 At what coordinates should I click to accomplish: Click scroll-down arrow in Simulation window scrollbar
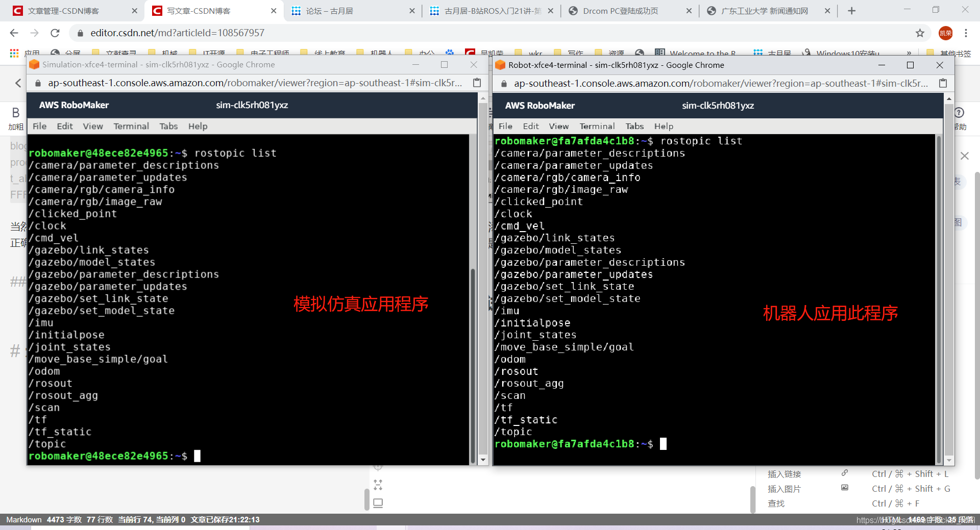coord(483,460)
